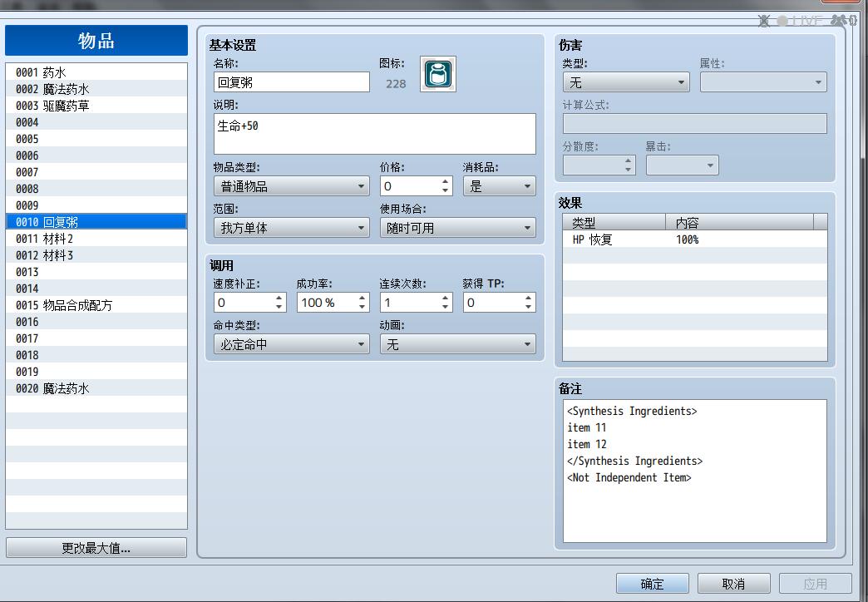
Task: Click the 内容 column header in 效果
Action: pos(740,222)
